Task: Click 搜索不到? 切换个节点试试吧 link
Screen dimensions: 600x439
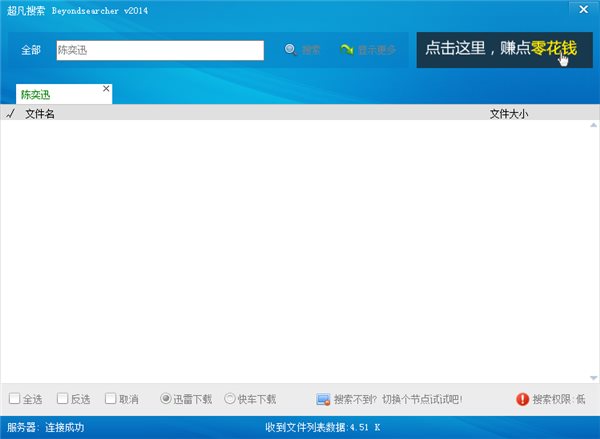Action: click(398, 399)
